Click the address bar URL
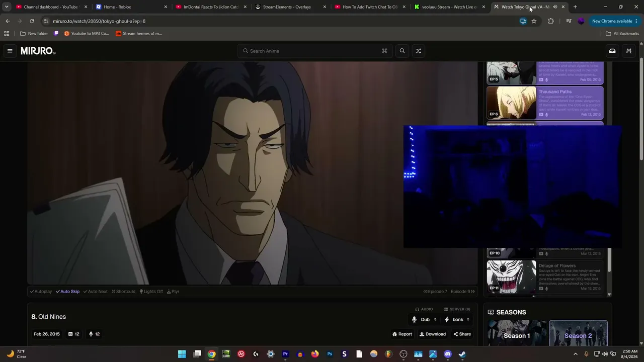Image resolution: width=644 pixels, height=362 pixels. [x=99, y=21]
